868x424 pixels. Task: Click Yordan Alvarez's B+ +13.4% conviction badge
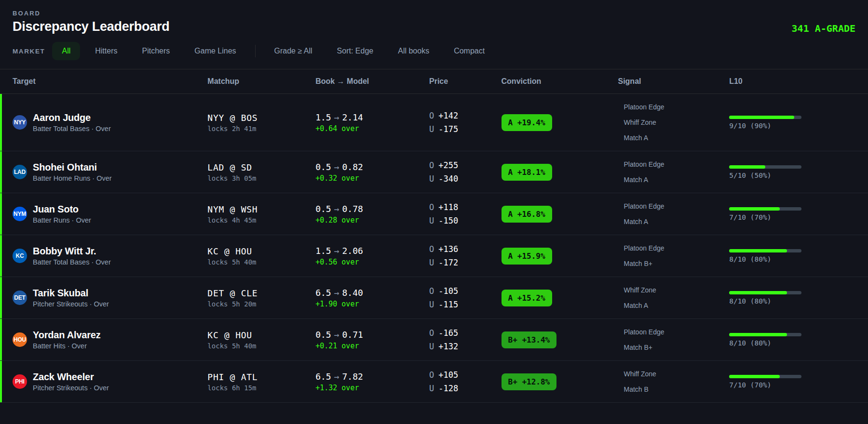coord(529,340)
